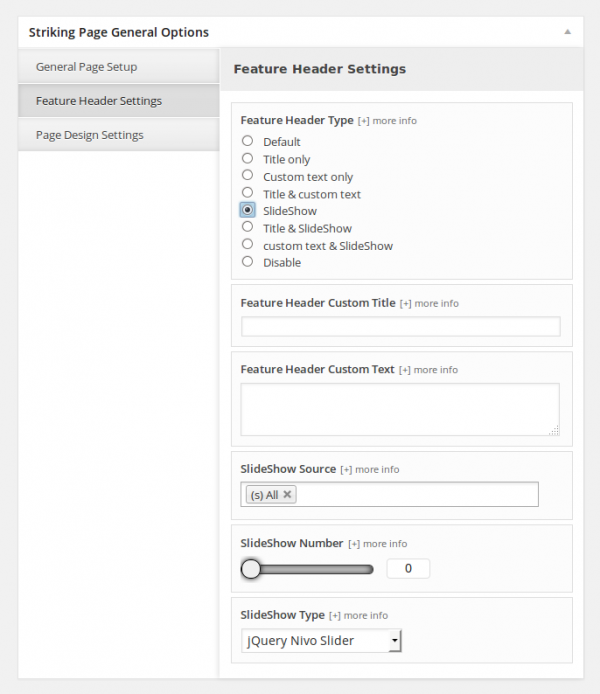600x694 pixels.
Task: Show more info for SlideShow Number
Action: 377,544
